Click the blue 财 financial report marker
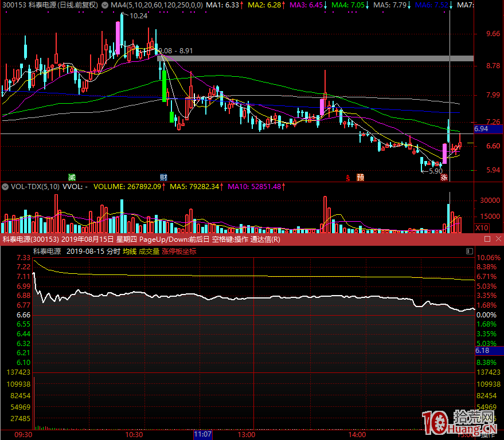504x440 pixels. (x=163, y=177)
